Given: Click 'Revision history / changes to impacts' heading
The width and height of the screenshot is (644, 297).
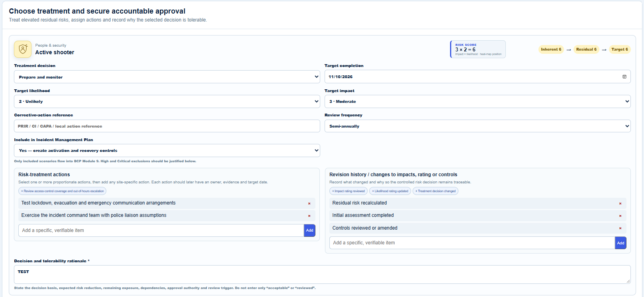Looking at the screenshot, I should pos(393,175).
